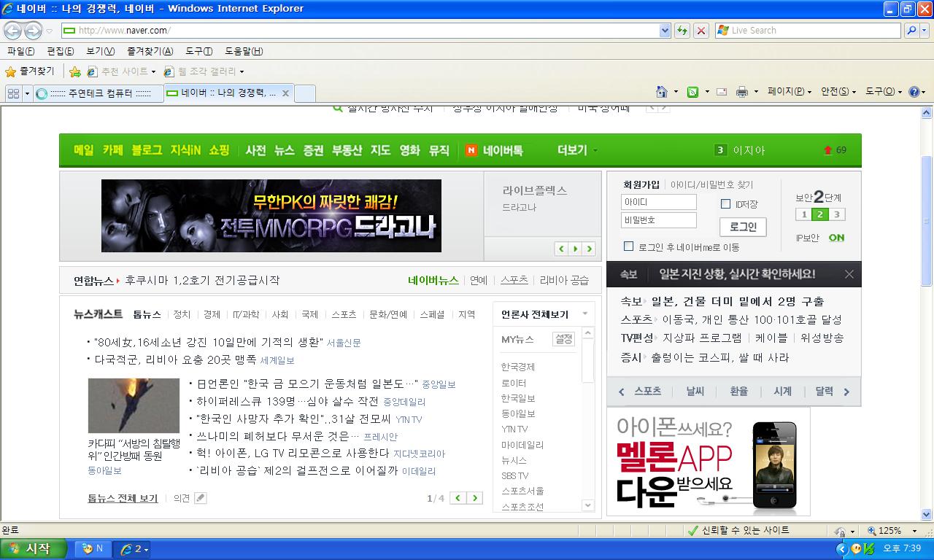The image size is (934, 560).
Task: Open 즐겨찾기 favorites star button
Action: (30, 71)
